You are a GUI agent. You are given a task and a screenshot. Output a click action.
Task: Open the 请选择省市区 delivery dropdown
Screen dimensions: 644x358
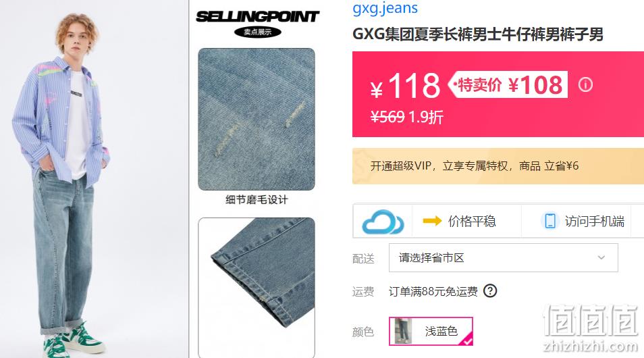tap(503, 258)
